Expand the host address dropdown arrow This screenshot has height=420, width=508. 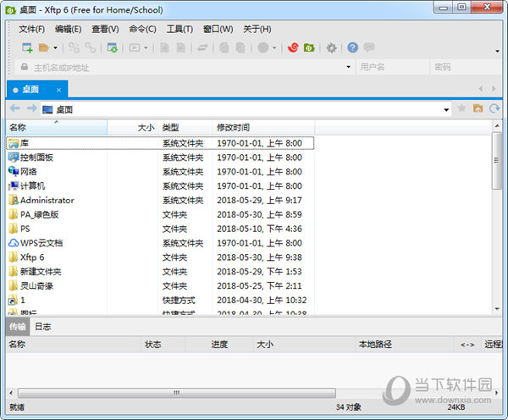348,67
